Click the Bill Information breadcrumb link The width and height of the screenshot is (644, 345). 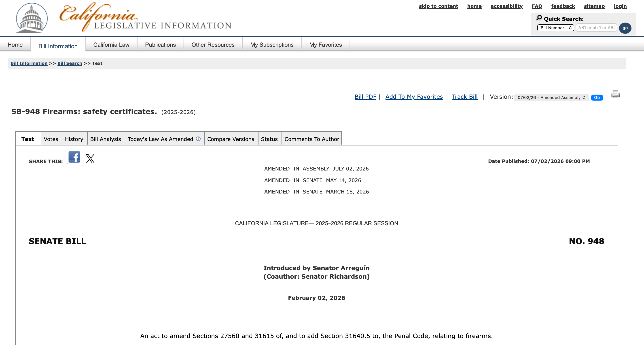coord(29,63)
